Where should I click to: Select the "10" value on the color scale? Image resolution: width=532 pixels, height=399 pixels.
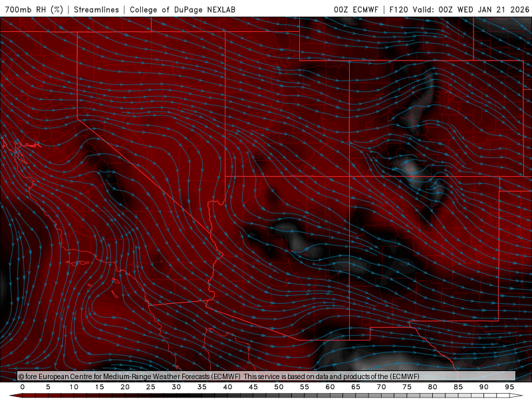74,387
